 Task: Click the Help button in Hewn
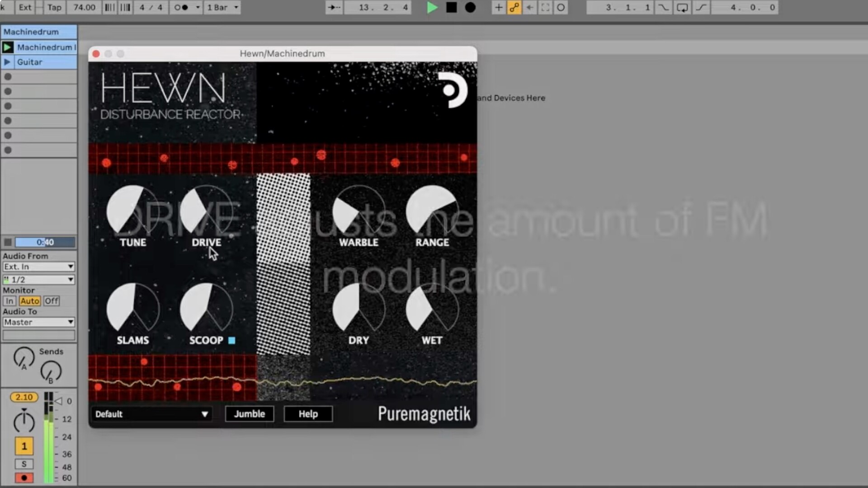pos(308,414)
